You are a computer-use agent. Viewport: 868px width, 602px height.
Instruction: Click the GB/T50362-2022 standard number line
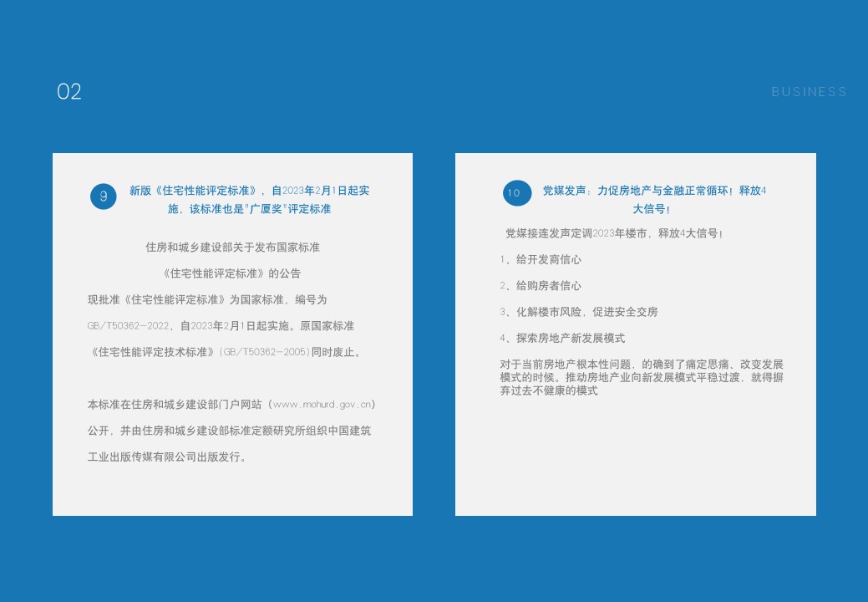(221, 326)
